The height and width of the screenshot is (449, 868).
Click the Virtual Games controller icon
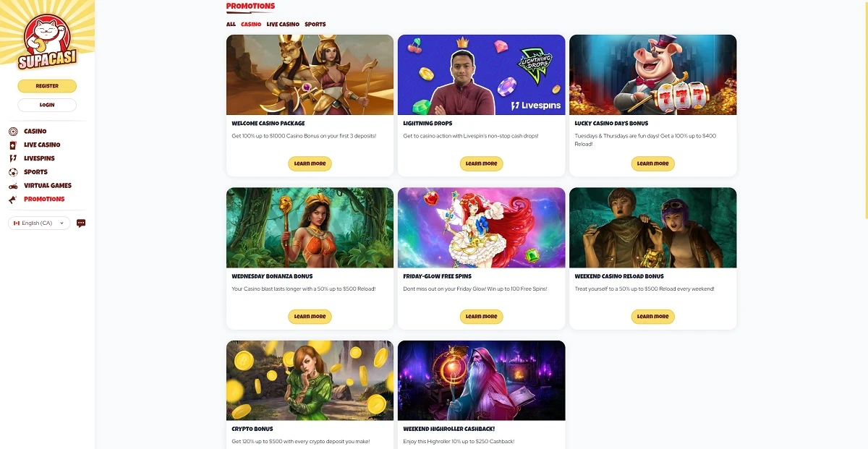(x=13, y=186)
